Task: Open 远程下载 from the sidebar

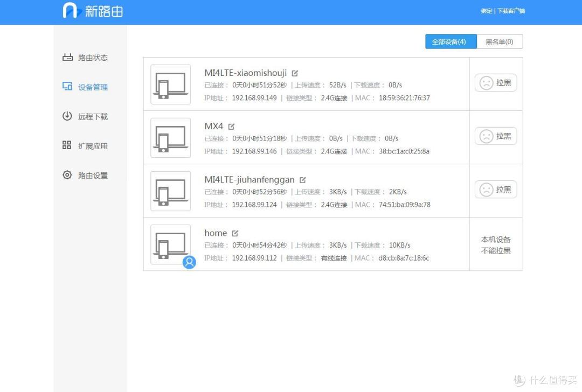Action: (x=92, y=116)
